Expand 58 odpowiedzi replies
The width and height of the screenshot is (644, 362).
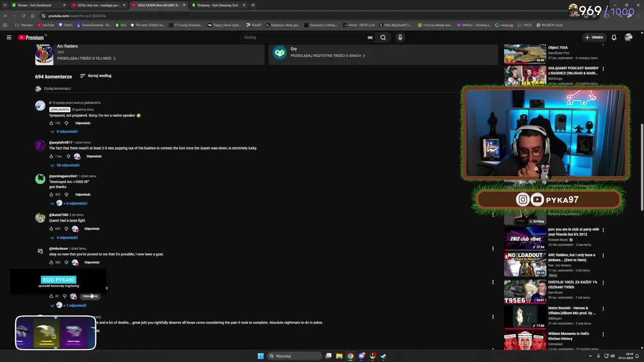click(65, 165)
